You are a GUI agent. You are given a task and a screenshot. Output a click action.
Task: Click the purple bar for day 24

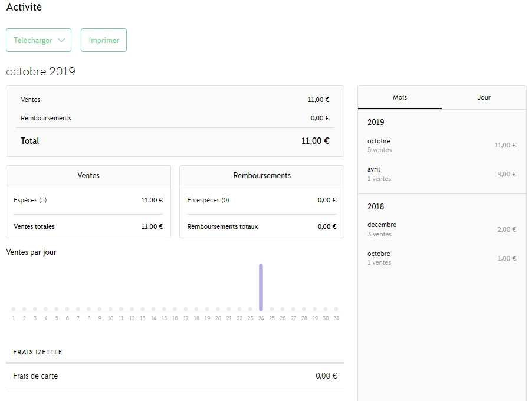261,287
